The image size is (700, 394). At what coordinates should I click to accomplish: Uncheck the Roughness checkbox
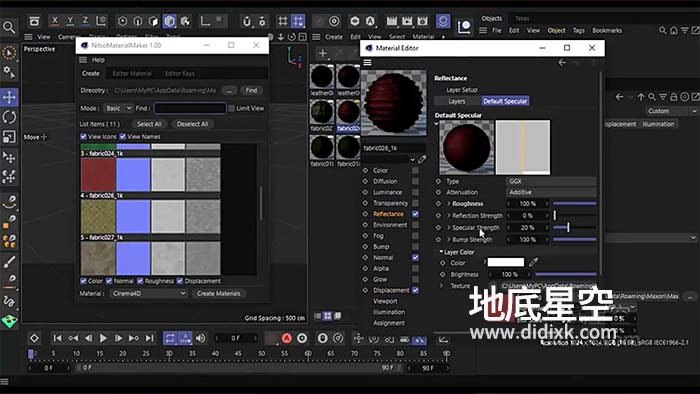click(140, 281)
